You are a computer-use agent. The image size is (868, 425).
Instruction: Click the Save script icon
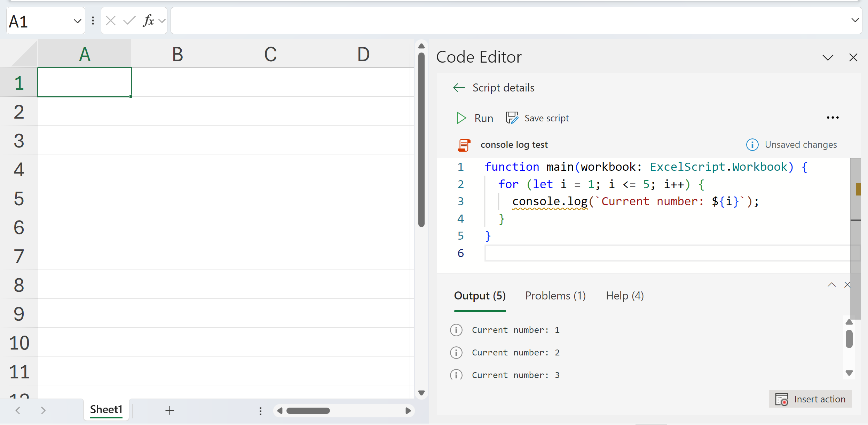(512, 118)
